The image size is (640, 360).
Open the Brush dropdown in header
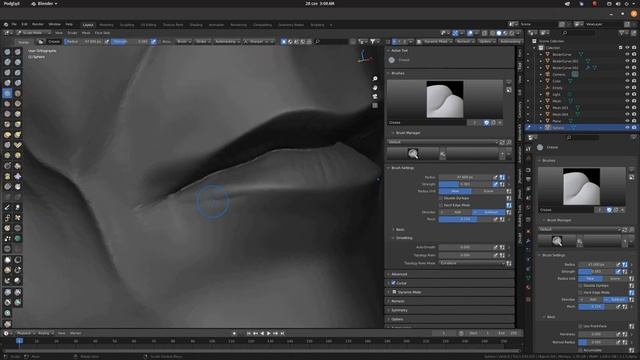point(183,42)
